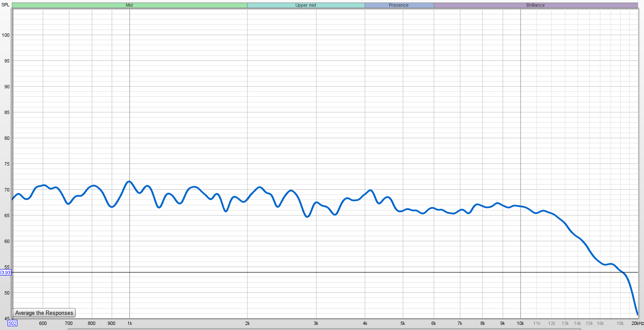Viewport: 644px width, 330px height.
Task: Click where the curve crosses the horizontal cursor line
Action: pyautogui.click(x=622, y=273)
